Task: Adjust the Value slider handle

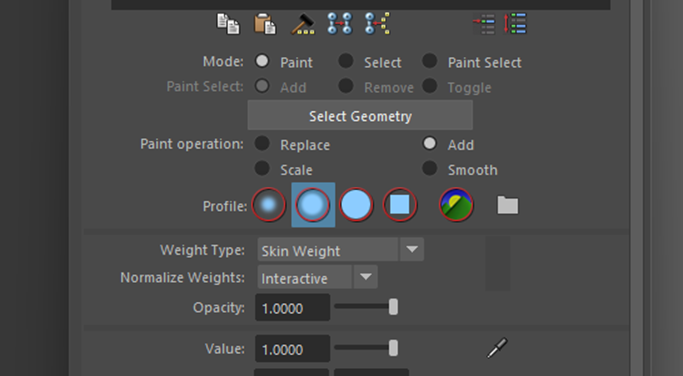Action: coord(393,348)
